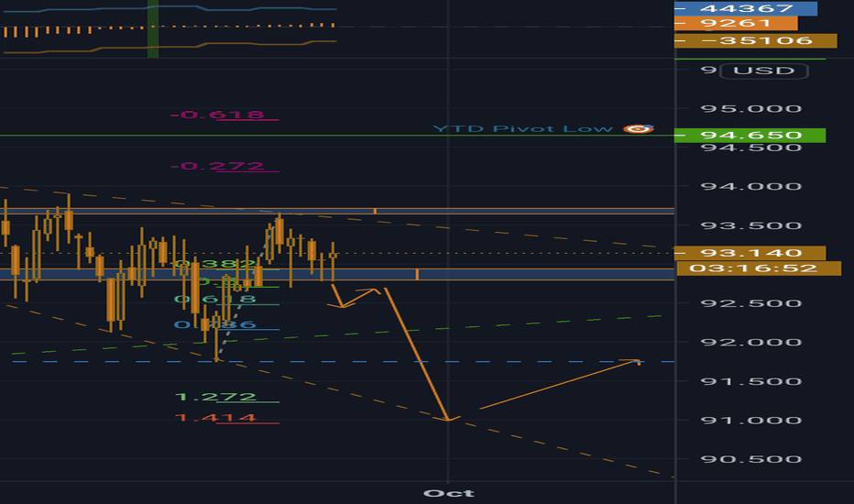The height and width of the screenshot is (504, 854).
Task: Select the 0.786 Fibonacci retracement label
Action: tap(214, 324)
